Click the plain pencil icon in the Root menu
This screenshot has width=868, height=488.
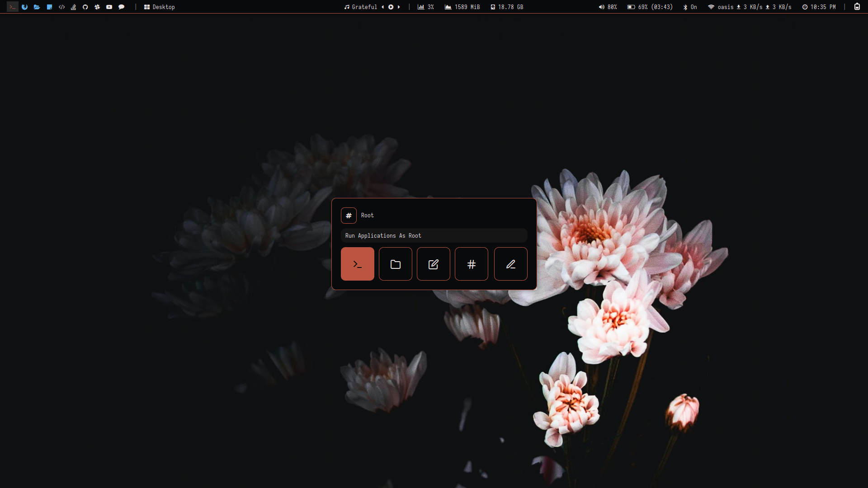point(510,264)
